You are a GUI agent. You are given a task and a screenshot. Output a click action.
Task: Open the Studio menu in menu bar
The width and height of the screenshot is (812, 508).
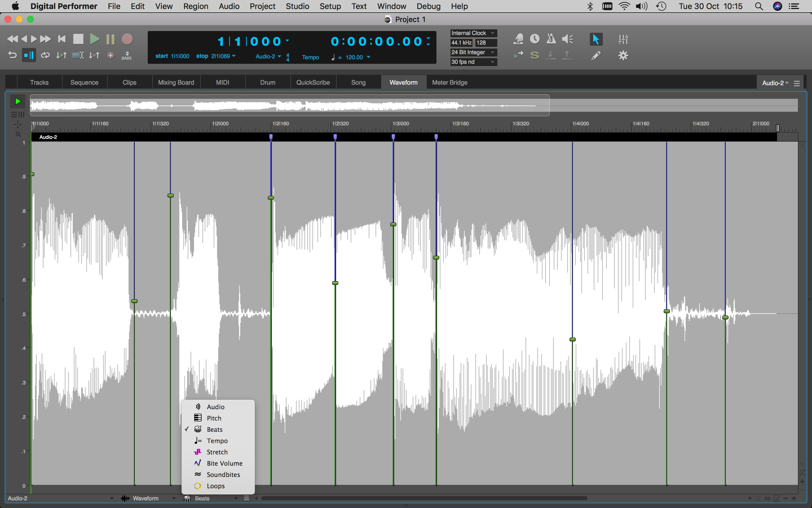click(297, 6)
